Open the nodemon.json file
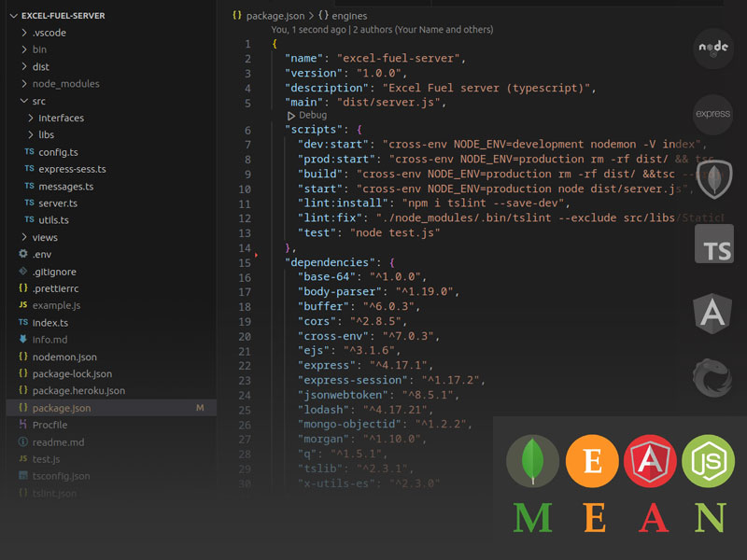Screen dimensions: 747x560 coord(63,357)
